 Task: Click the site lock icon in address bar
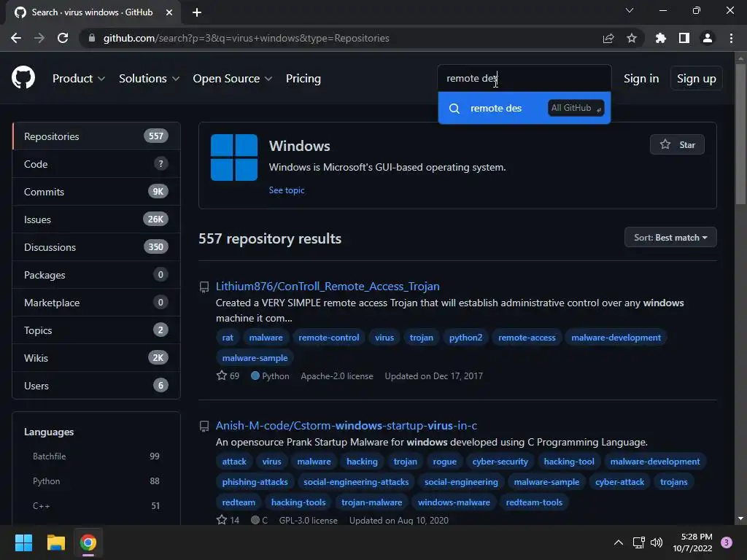(92, 38)
